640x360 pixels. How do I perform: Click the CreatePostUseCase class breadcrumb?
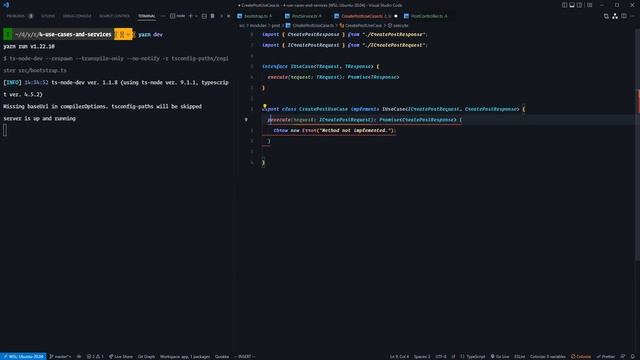pos(361,25)
